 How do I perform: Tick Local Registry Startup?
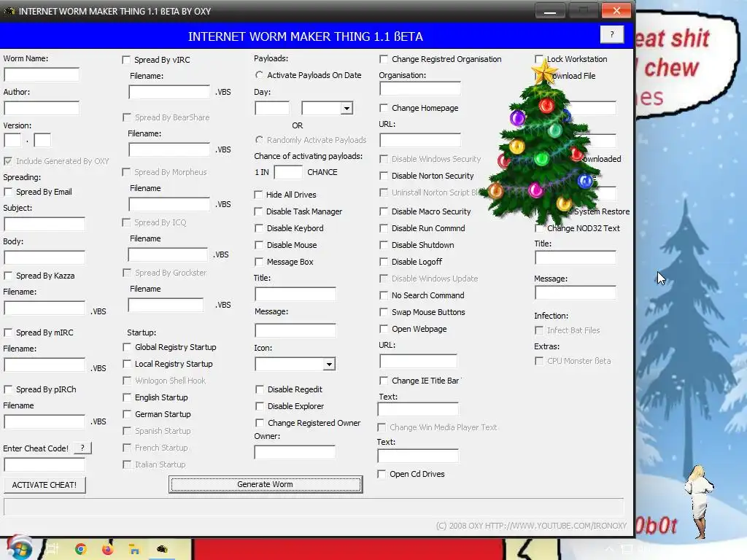coord(127,364)
